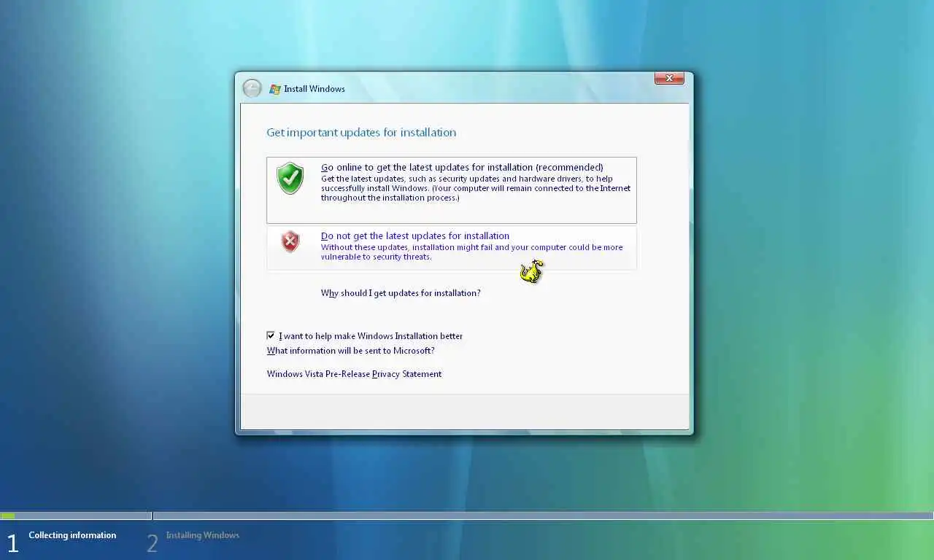Viewport: 934px width, 560px height.
Task: Click the installation might fail warning text
Action: (x=471, y=252)
